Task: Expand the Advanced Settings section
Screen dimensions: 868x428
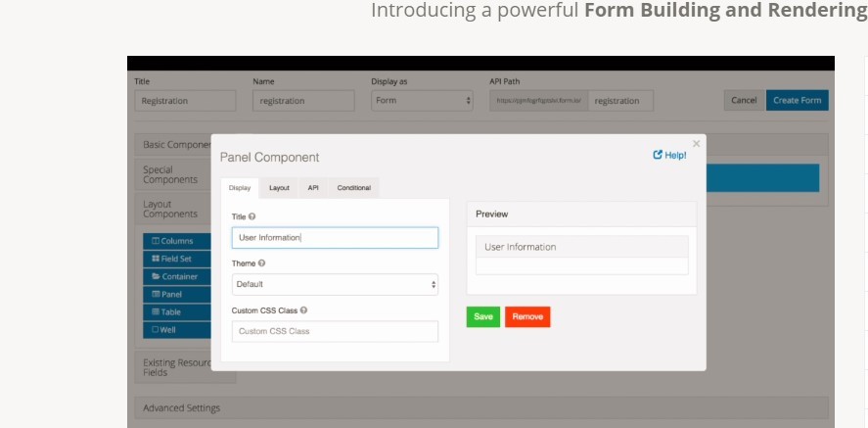Action: [x=182, y=407]
